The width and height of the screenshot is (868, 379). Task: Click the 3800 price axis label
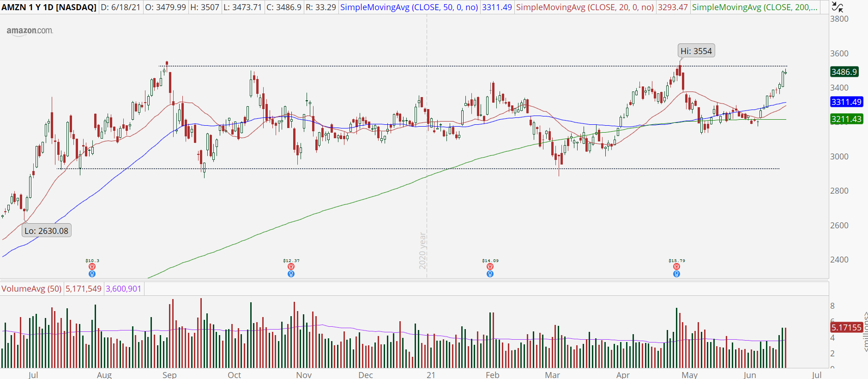pyautogui.click(x=839, y=19)
